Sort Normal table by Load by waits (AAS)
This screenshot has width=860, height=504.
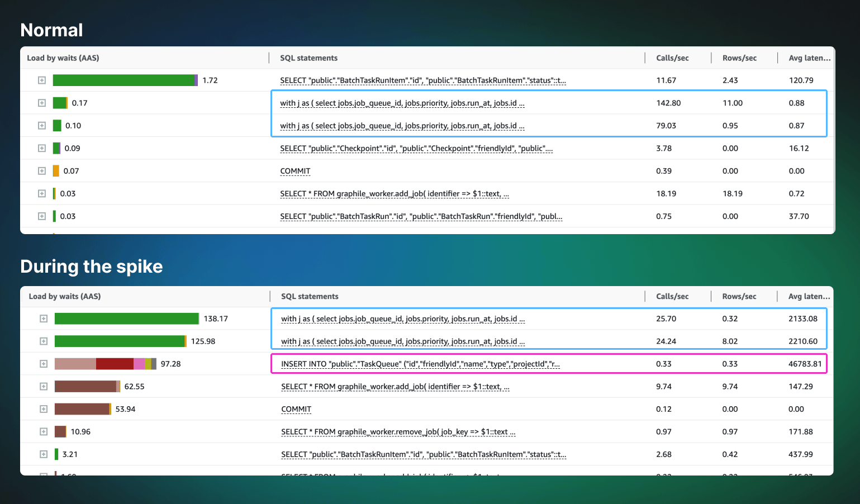click(63, 58)
